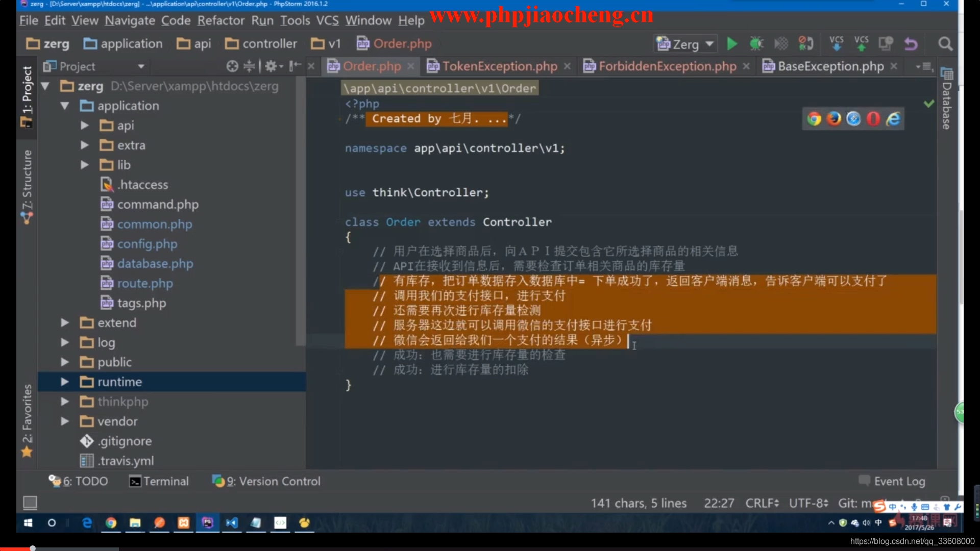Click the purple Revert undo arrow icon

click(x=911, y=44)
